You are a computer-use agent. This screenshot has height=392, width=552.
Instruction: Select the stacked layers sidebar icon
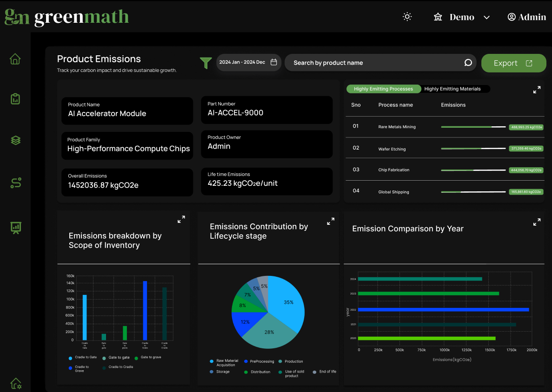[15, 140]
